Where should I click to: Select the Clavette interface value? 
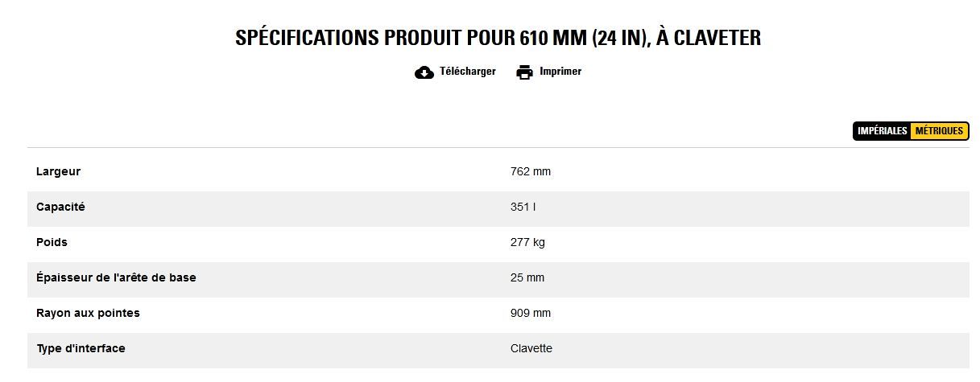pos(531,348)
